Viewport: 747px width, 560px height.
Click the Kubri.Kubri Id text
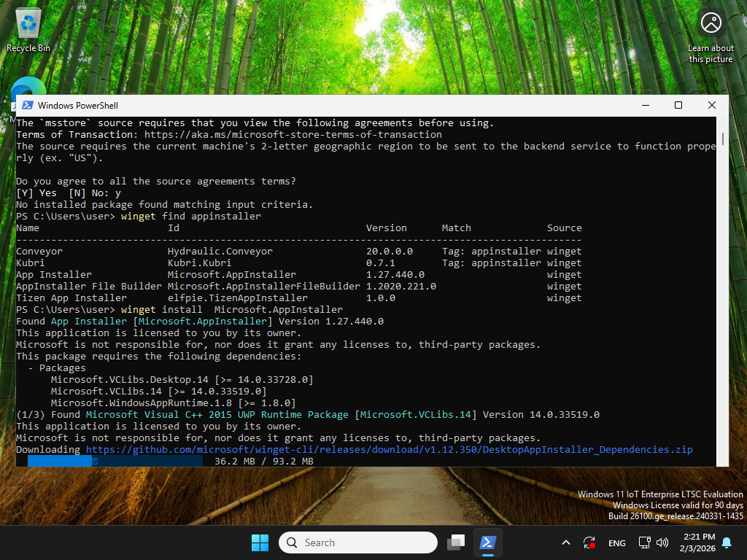199,262
